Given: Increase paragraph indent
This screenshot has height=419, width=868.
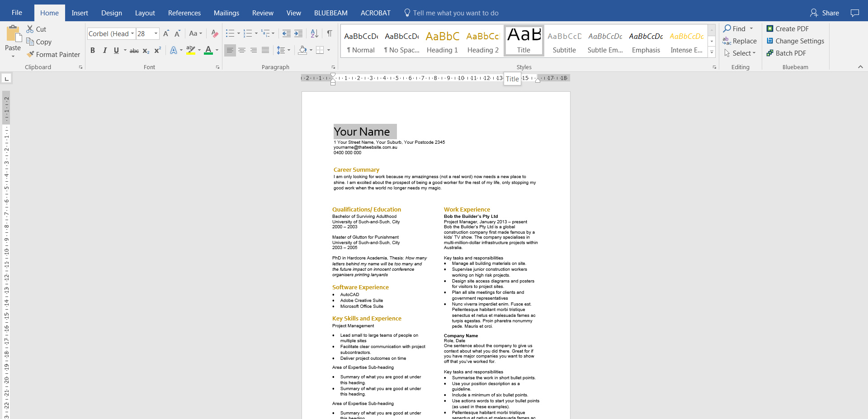Looking at the screenshot, I should (298, 33).
